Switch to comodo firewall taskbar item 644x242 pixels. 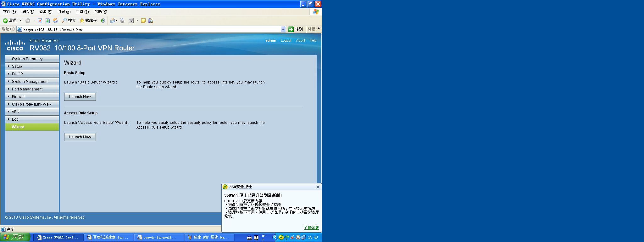(x=159, y=238)
